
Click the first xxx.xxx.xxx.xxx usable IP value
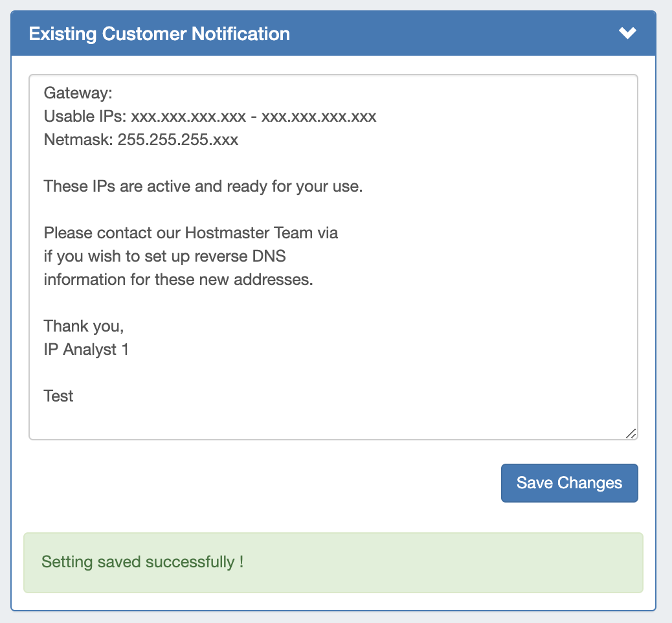pos(188,117)
